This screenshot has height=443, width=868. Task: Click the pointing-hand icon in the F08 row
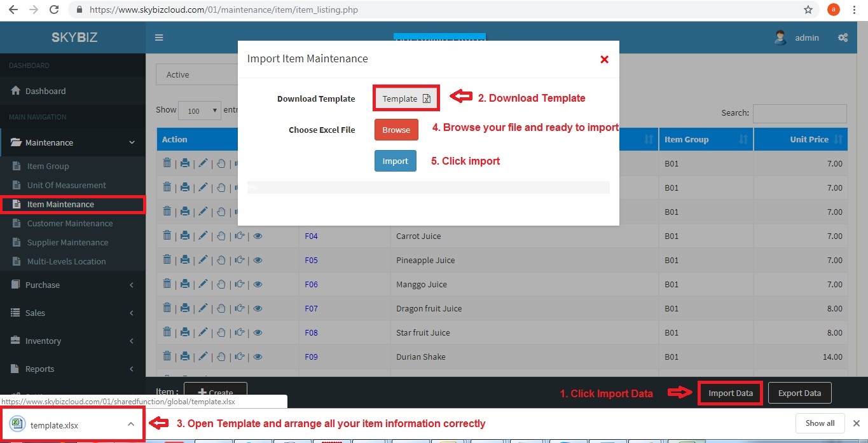coord(240,332)
